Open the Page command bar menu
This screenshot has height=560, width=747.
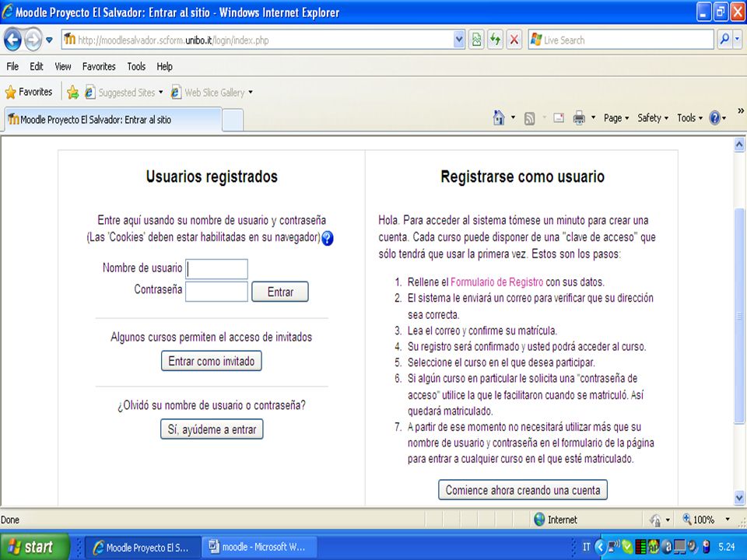[616, 117]
